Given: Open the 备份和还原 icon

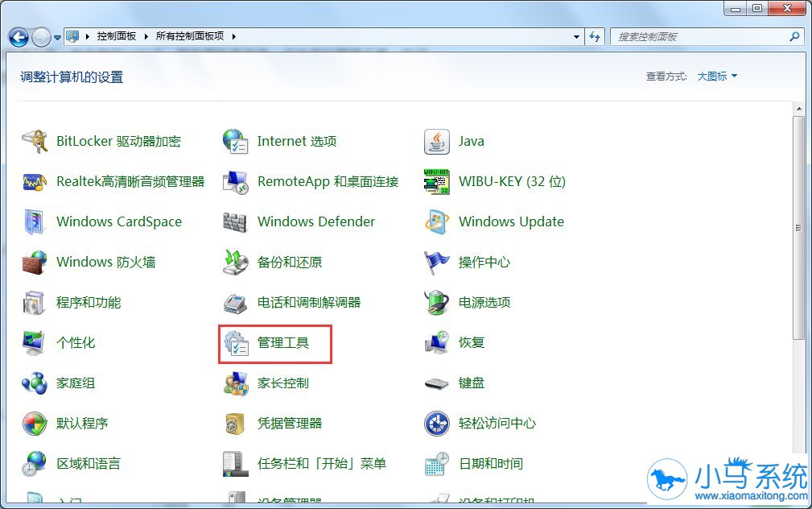Looking at the screenshot, I should point(236,263).
